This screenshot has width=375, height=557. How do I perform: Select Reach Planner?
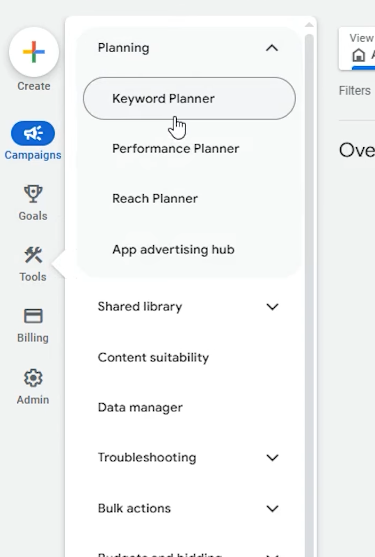click(155, 199)
